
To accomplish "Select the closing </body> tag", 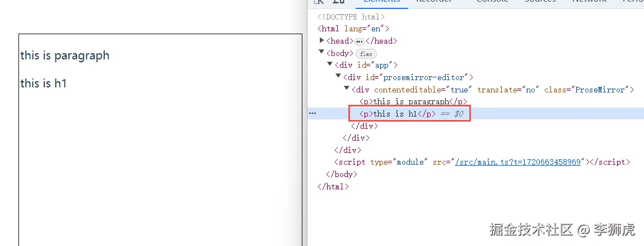I will tap(342, 174).
